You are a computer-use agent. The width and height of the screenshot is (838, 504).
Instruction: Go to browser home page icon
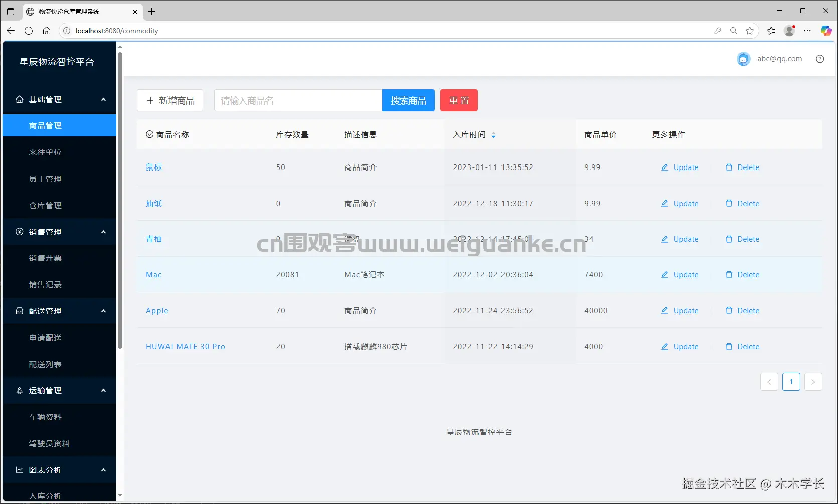47,31
